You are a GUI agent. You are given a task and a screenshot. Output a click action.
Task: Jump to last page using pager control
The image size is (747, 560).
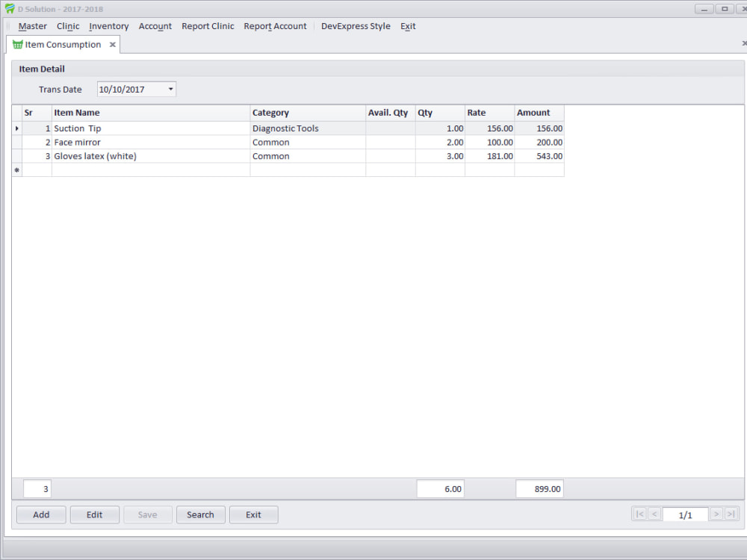[x=731, y=514]
